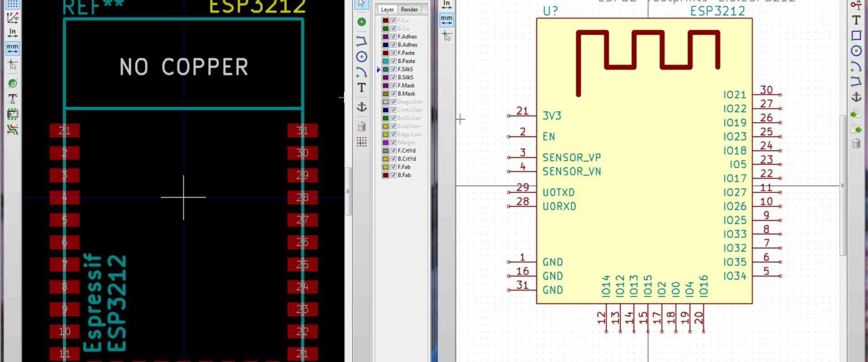Switch to the Render tab
The height and width of the screenshot is (362, 868).
(408, 9)
